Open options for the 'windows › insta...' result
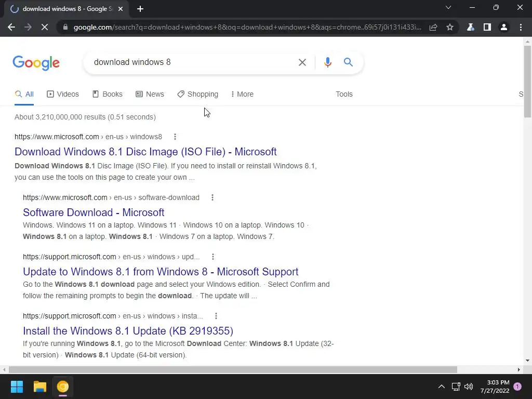The image size is (532, 399). [216, 316]
